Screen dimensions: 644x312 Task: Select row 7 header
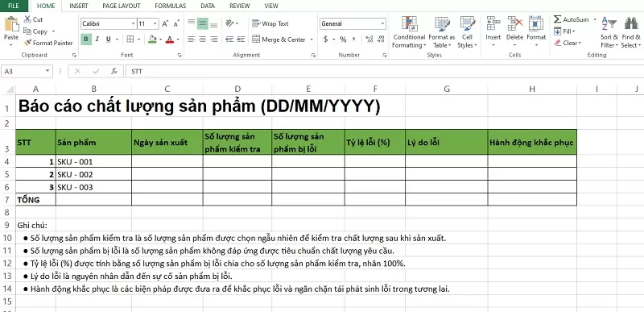7,199
